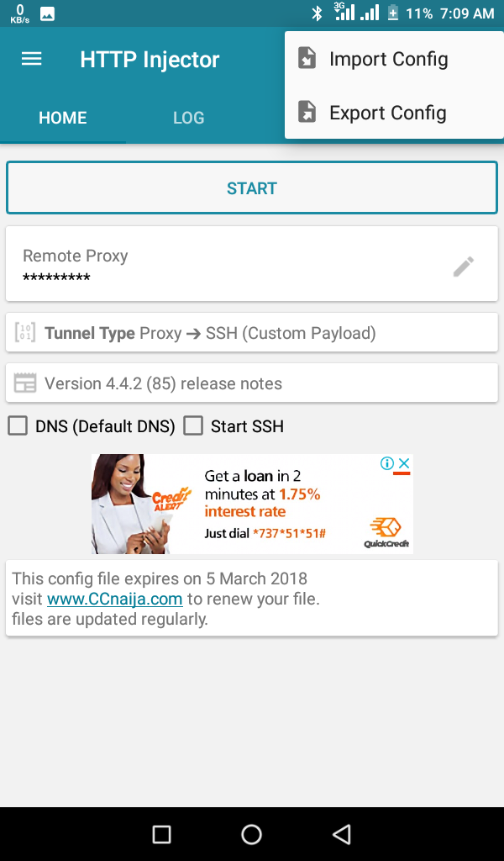The image size is (504, 861).
Task: Click the Import Config file icon
Action: coord(307,59)
